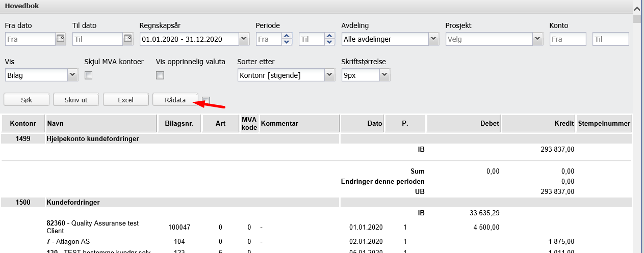Click the Konto Fra input field
644x253 pixels.
[x=568, y=39]
